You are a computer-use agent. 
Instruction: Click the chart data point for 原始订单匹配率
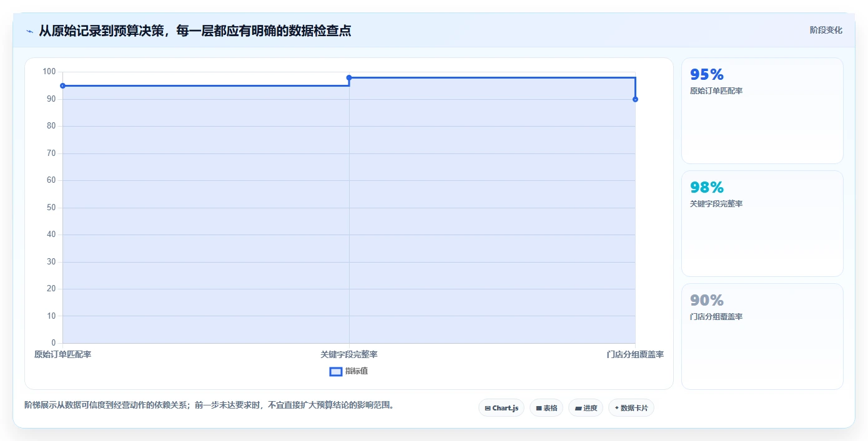(x=62, y=85)
